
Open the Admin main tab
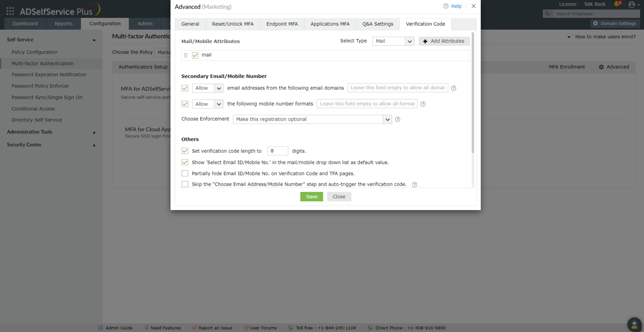(145, 24)
